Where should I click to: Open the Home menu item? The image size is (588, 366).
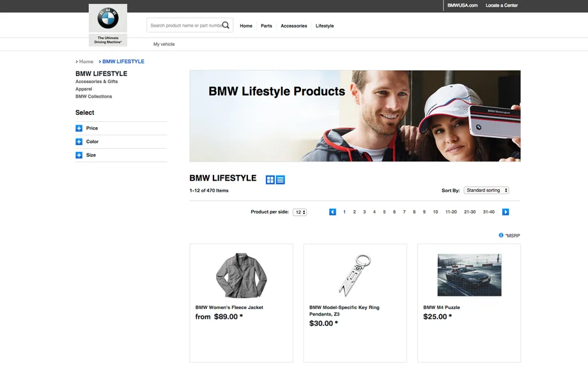click(246, 26)
